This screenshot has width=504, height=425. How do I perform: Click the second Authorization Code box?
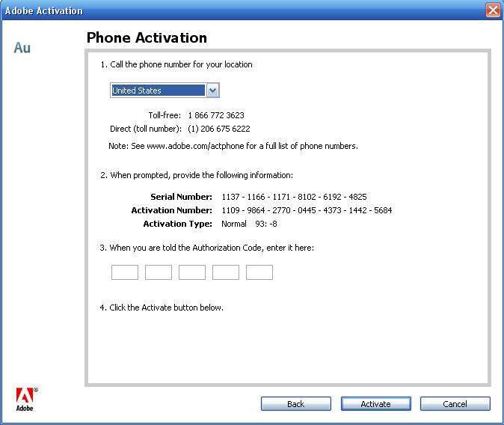(159, 272)
